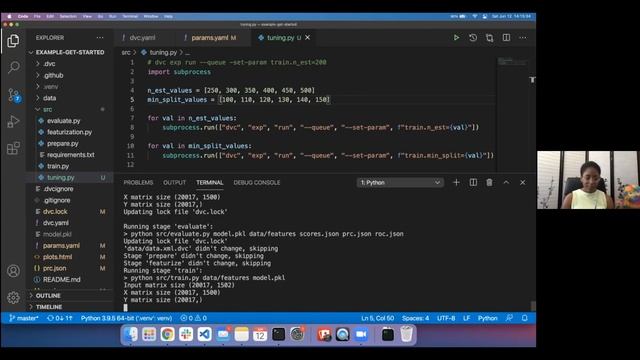
Task: Open featurization.py in the explorer
Action: tap(69, 132)
